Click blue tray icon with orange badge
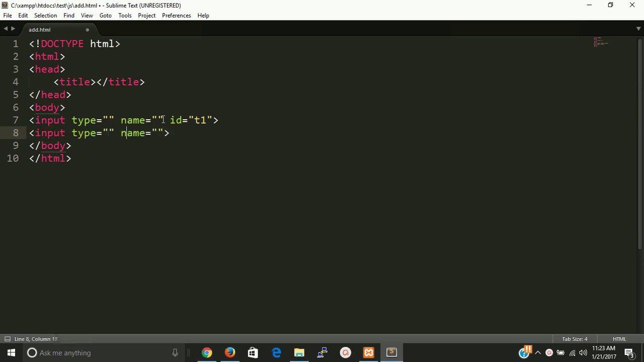 525,351
